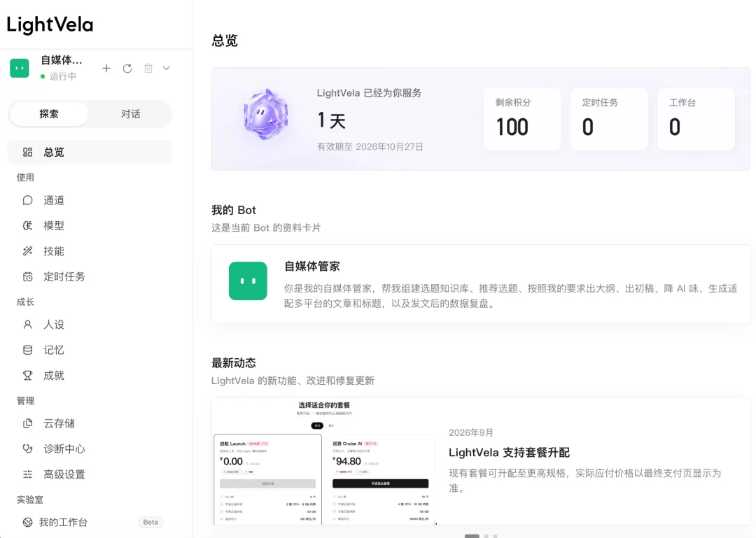
Task: Click the 通道 chat bubble icon
Action: click(27, 200)
